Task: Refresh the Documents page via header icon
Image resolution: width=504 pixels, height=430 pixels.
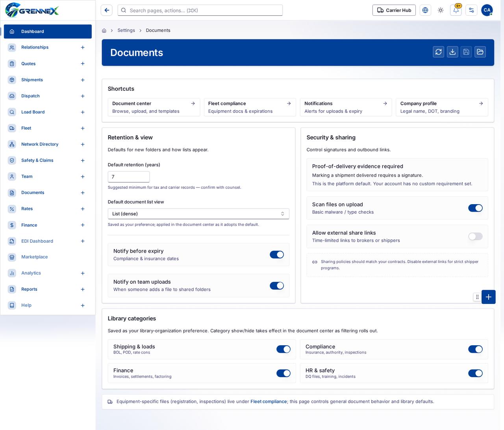Action: [x=439, y=52]
